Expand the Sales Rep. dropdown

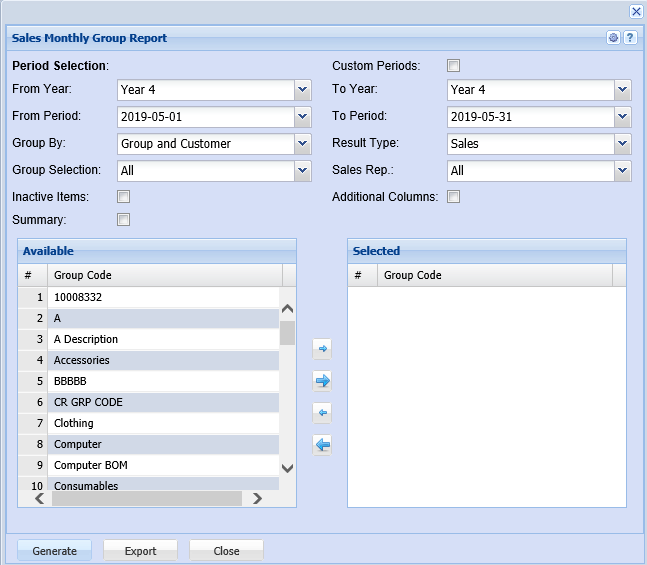(623, 171)
